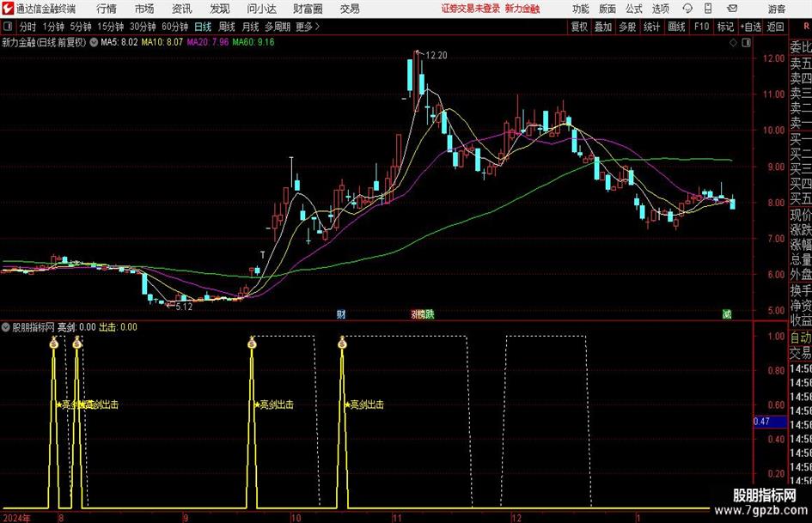
Task: Click the first money bag signal icon
Action: point(54,342)
